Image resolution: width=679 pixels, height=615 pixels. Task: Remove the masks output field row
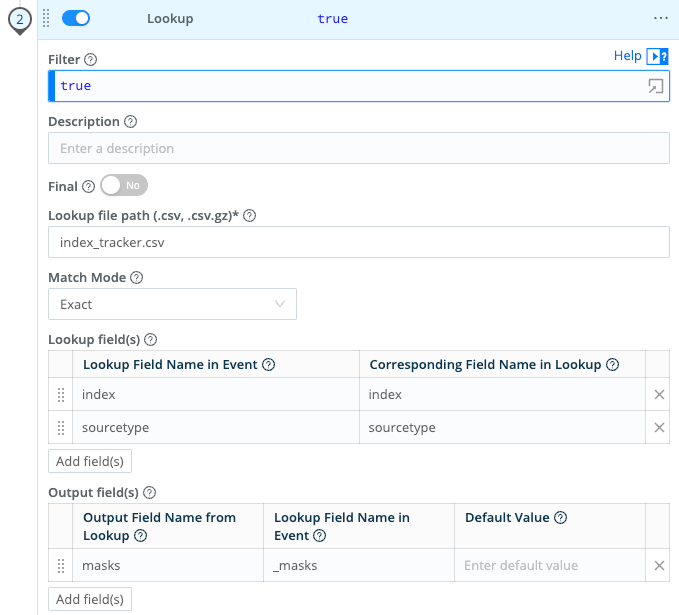click(659, 566)
